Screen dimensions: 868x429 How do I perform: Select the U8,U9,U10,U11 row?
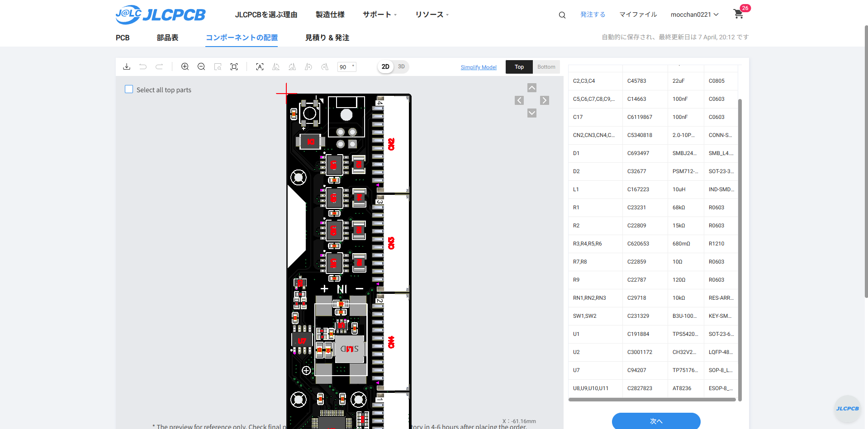[x=653, y=388]
